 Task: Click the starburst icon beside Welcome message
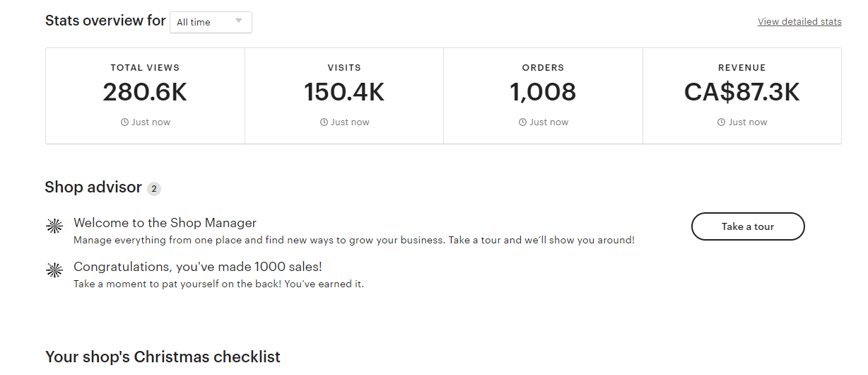tap(54, 226)
